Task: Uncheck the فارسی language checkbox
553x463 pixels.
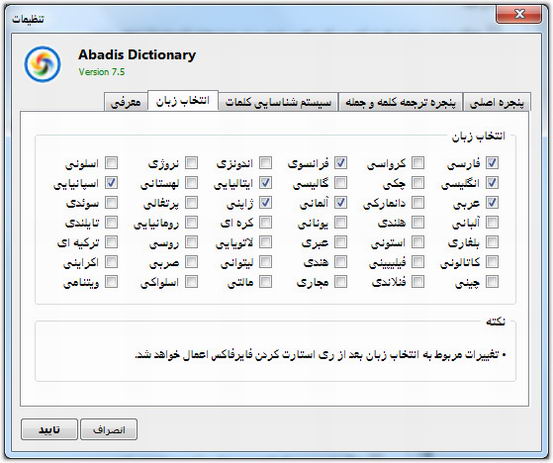Action: tap(492, 163)
